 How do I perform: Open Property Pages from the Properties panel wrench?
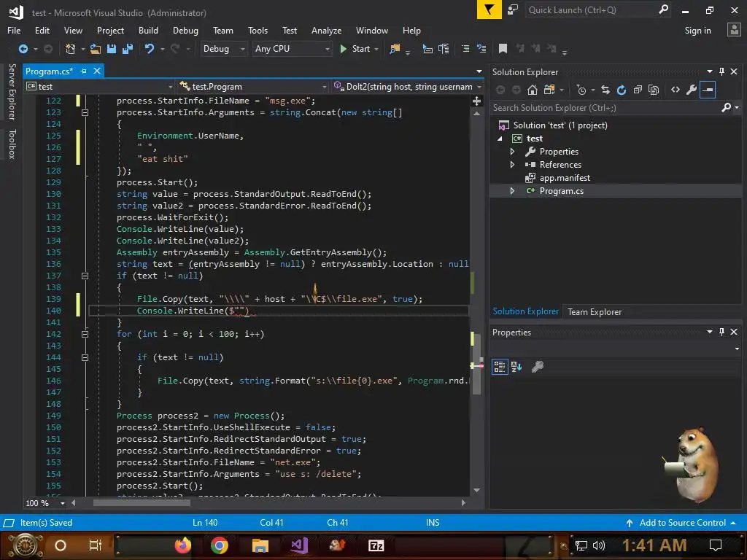pos(538,366)
